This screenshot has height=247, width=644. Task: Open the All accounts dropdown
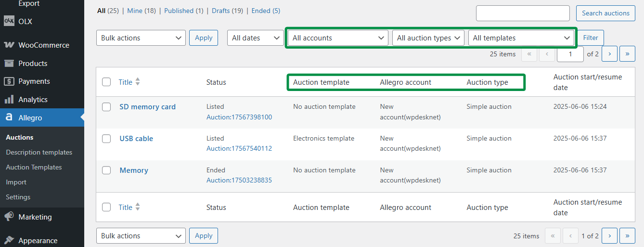[338, 38]
